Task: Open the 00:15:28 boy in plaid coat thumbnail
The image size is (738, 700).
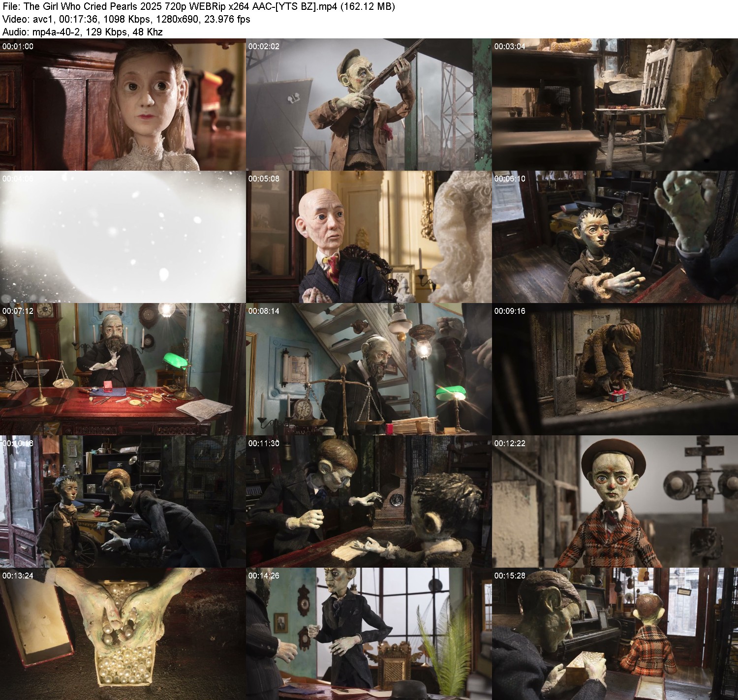Action: (615, 634)
